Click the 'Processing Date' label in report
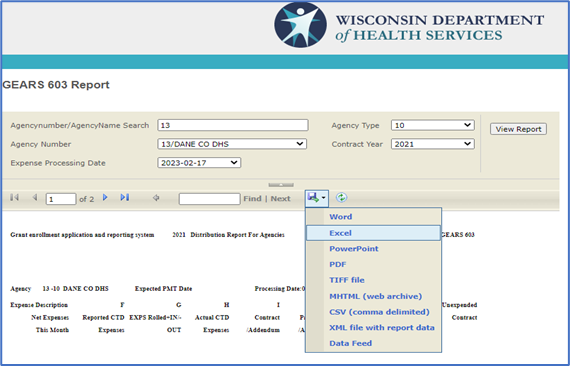Screen dimensions: 570x366 [278, 289]
